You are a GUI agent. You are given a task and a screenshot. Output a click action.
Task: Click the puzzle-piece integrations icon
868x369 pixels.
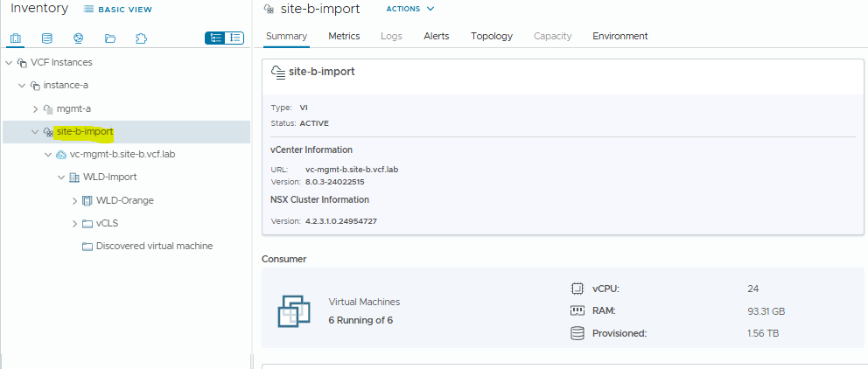[141, 38]
